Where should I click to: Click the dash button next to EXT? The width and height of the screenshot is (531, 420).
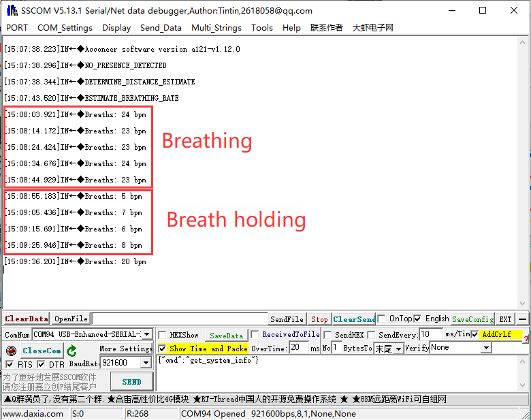tap(522, 319)
